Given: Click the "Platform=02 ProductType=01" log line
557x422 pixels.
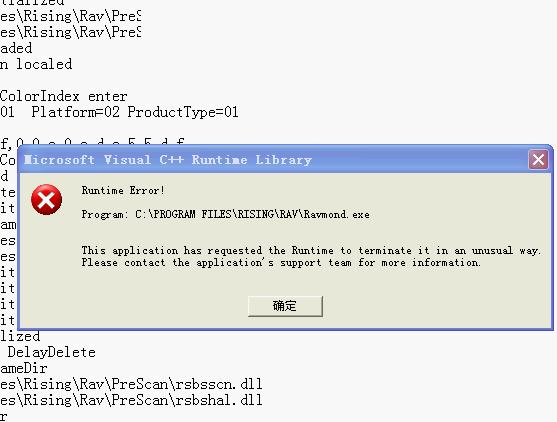Looking at the screenshot, I should coord(119,112).
